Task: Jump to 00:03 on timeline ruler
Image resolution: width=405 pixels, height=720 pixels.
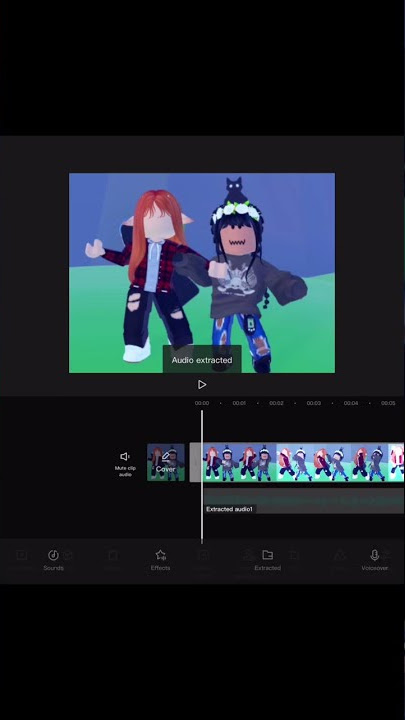Action: coord(314,403)
